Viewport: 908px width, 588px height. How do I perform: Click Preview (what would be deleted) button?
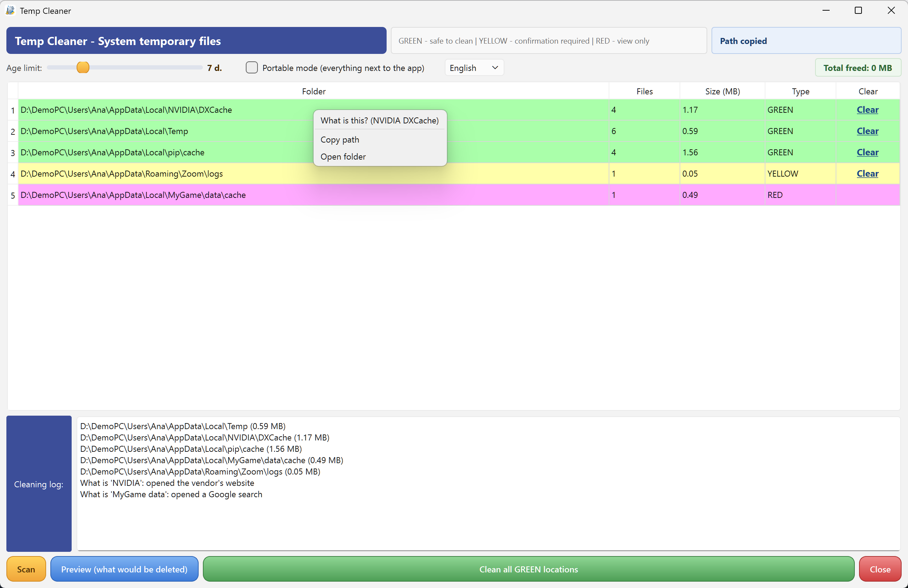(x=124, y=569)
